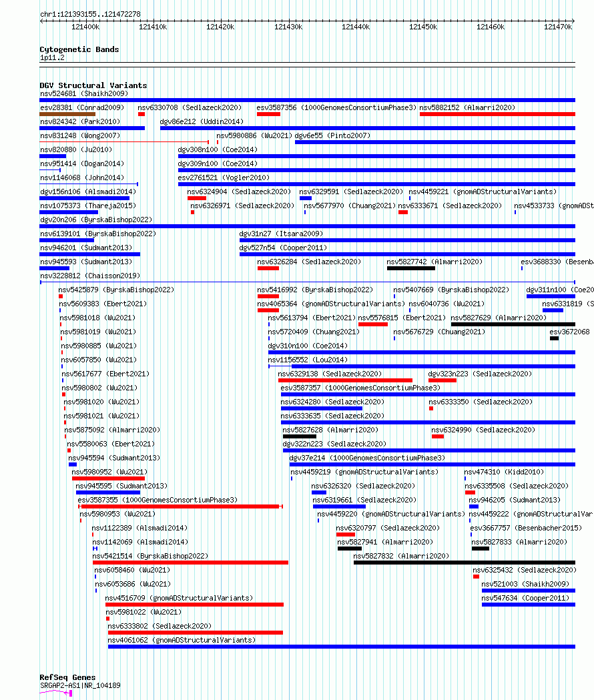This screenshot has width=594, height=700.
Task: Click nsv5425879 (ByrskaBishop2022) label
Action: (116, 290)
